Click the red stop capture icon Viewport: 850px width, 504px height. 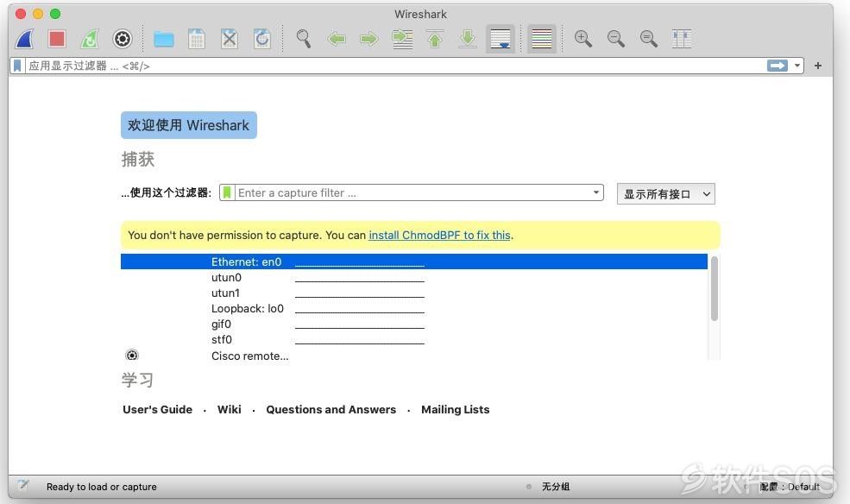[x=57, y=39]
